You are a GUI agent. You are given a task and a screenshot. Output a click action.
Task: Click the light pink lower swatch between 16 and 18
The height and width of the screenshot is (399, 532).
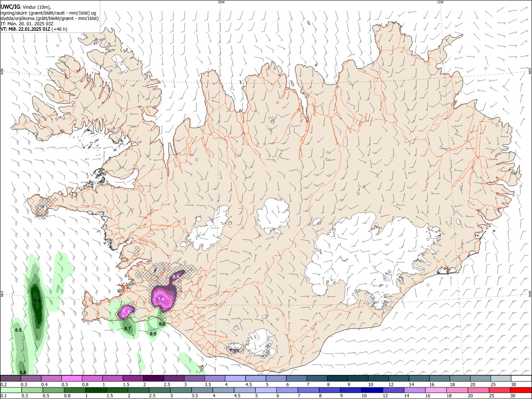pos(436,390)
